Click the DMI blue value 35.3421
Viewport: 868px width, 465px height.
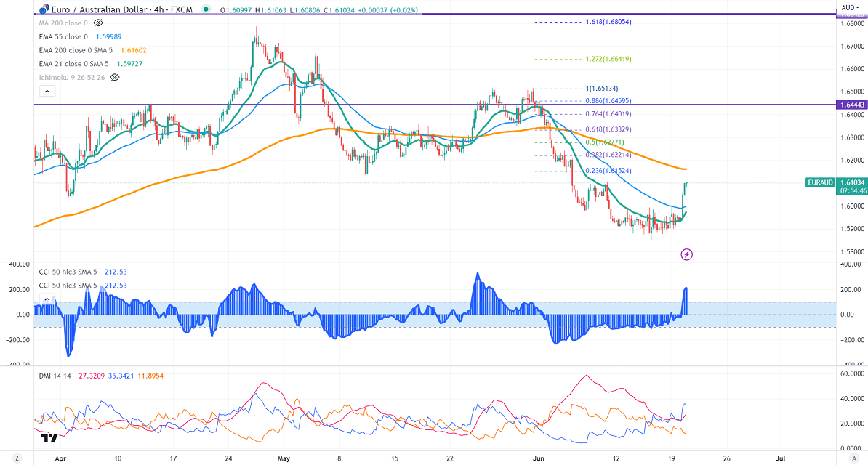(x=122, y=376)
